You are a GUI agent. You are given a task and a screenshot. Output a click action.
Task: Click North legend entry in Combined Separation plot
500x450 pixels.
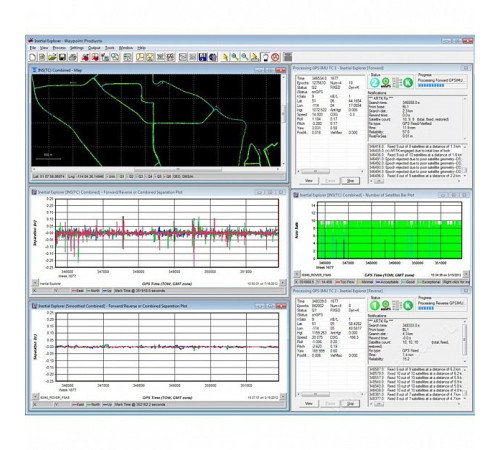click(x=93, y=291)
